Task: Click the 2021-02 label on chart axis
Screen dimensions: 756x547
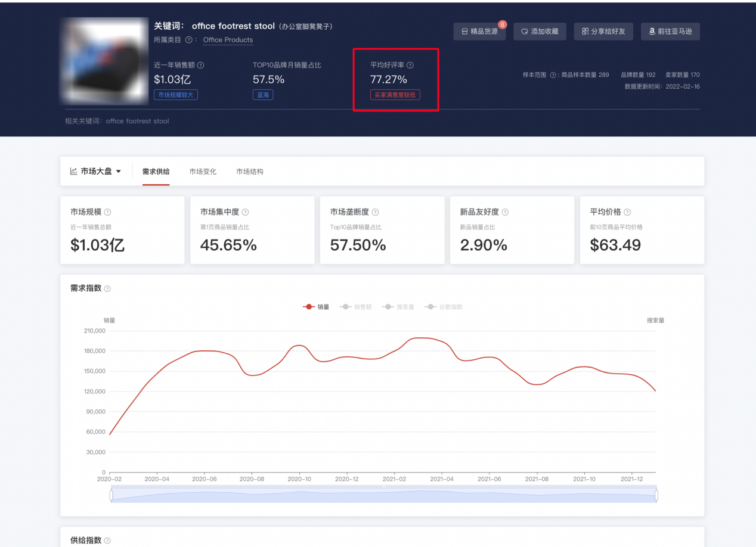Action: point(394,479)
